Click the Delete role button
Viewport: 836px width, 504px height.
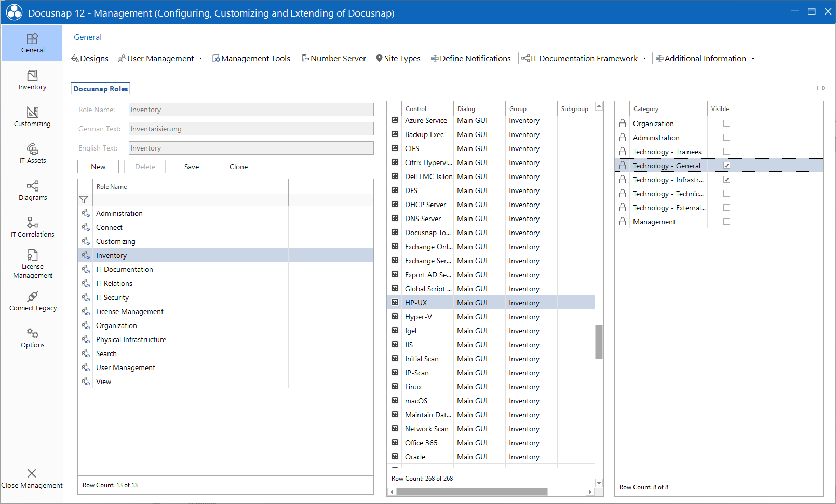coord(145,167)
